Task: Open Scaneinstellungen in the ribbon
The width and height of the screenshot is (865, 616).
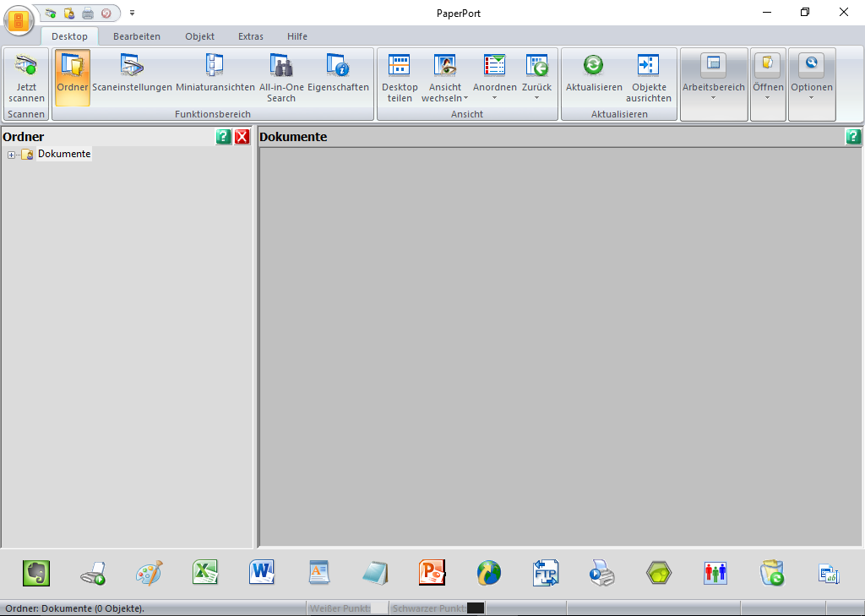Action: [x=132, y=74]
